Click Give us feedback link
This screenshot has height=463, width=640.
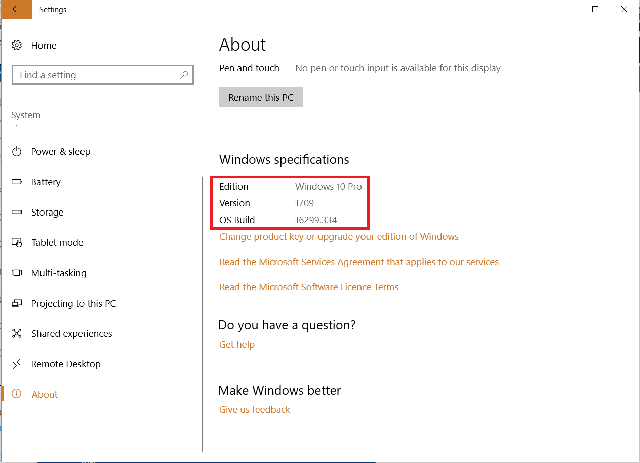pyautogui.click(x=255, y=410)
